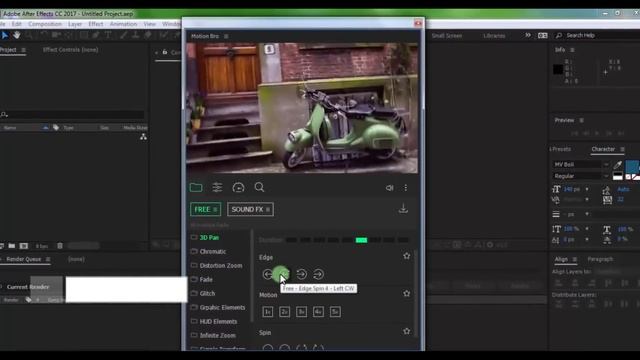Switch to the Paragraph tab
640x360 pixels.
(x=600, y=259)
